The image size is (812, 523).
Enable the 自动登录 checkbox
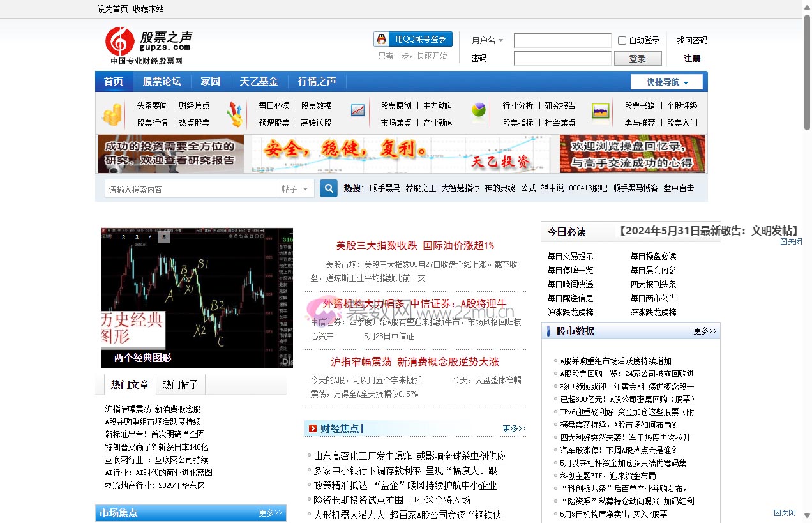(x=622, y=40)
